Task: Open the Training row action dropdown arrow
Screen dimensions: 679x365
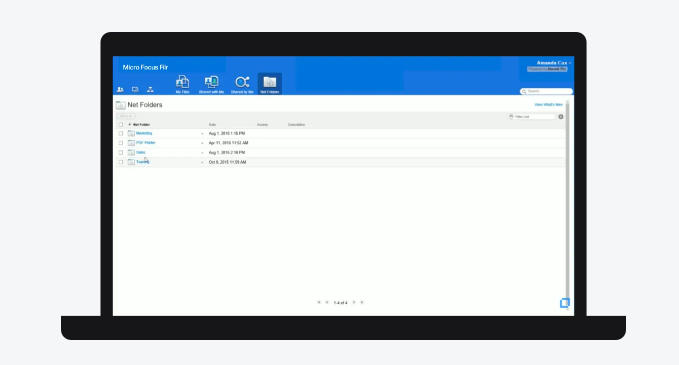Action: [202, 162]
